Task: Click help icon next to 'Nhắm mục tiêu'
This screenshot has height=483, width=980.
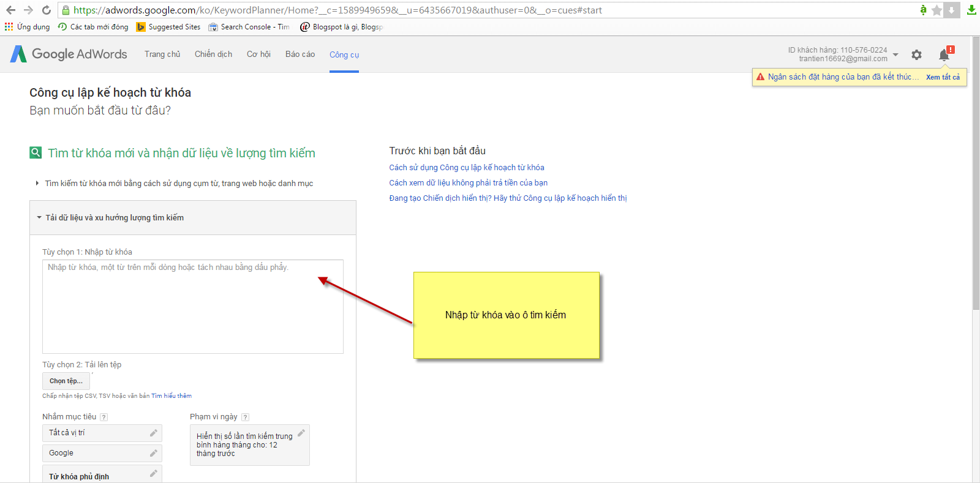Action: tap(104, 417)
